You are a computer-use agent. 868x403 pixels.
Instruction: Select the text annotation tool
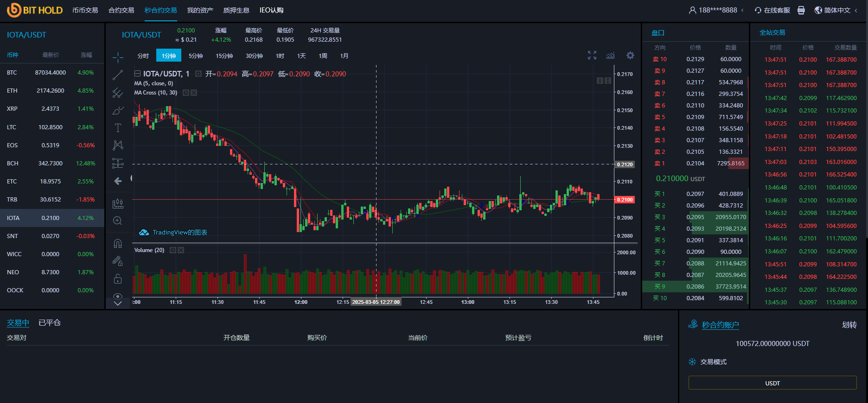point(118,128)
